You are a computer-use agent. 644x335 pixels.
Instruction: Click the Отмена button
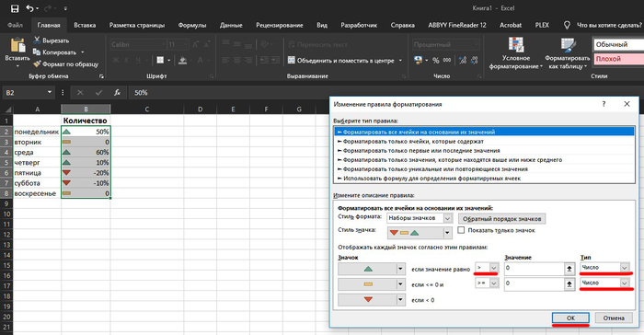[614, 318]
